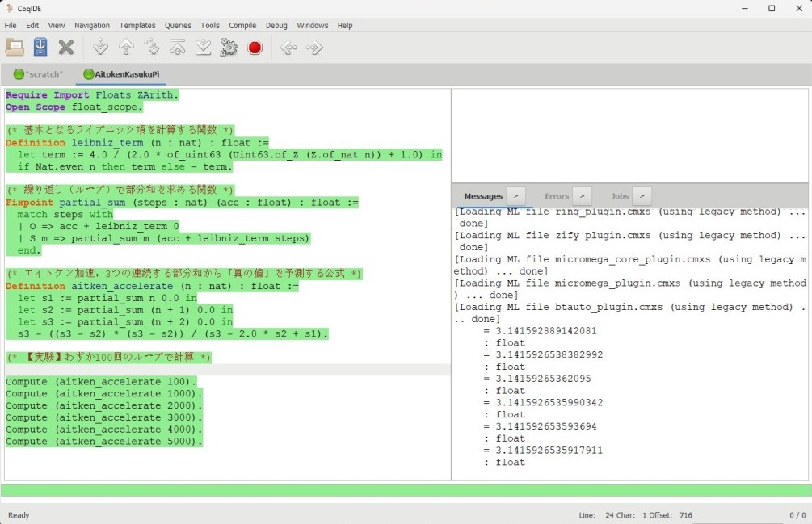Step backward one command with the up arrow

coord(126,48)
